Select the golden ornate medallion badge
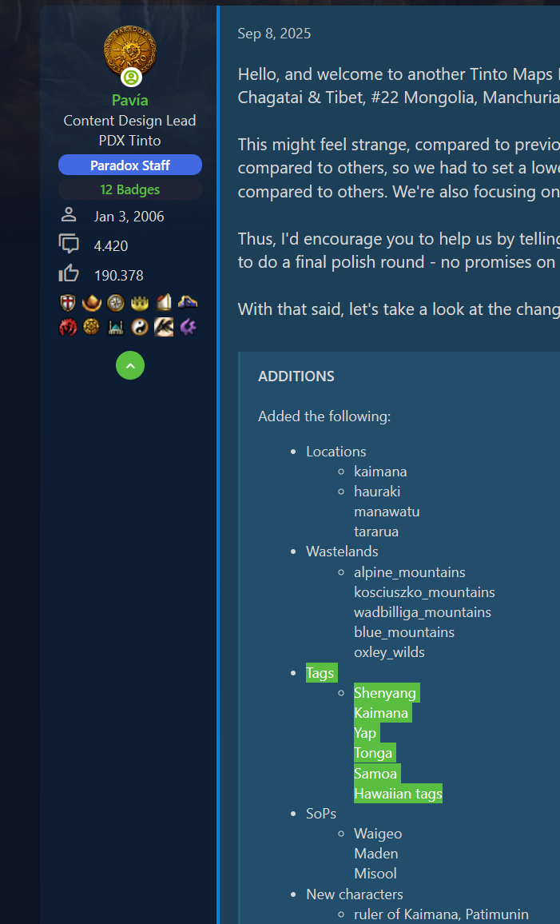The width and height of the screenshot is (560, 924). pyautogui.click(x=92, y=326)
